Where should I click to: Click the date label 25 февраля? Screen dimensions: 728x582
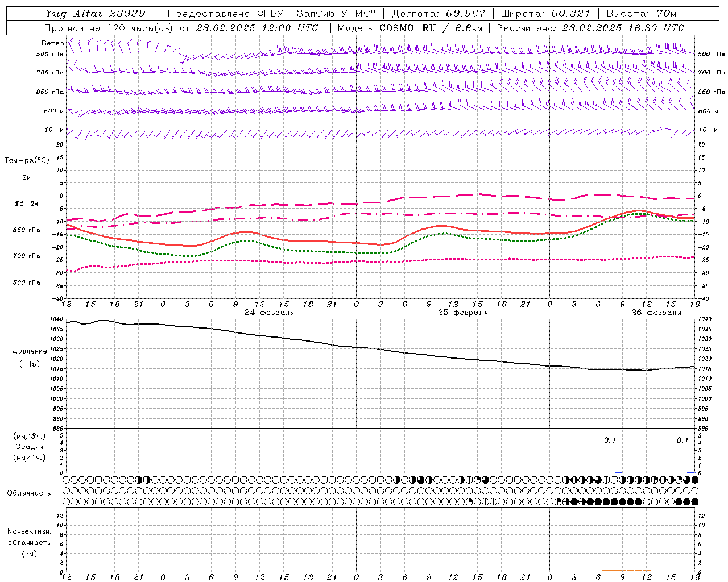coord(463,313)
